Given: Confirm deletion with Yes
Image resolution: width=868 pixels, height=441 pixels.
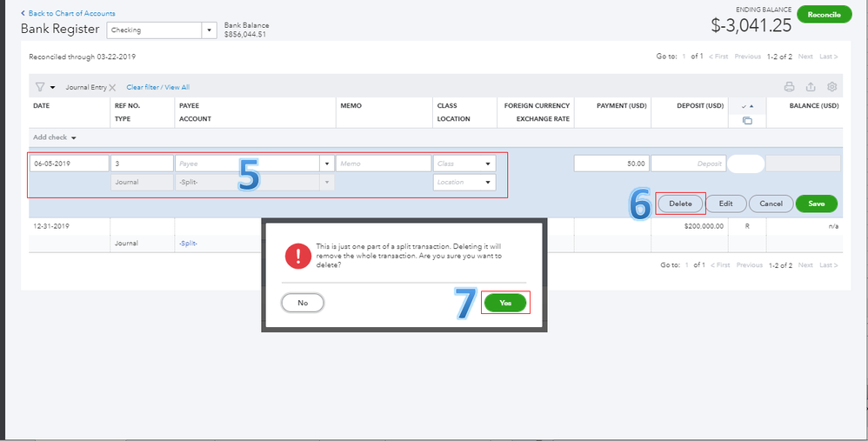Looking at the screenshot, I should (x=505, y=303).
